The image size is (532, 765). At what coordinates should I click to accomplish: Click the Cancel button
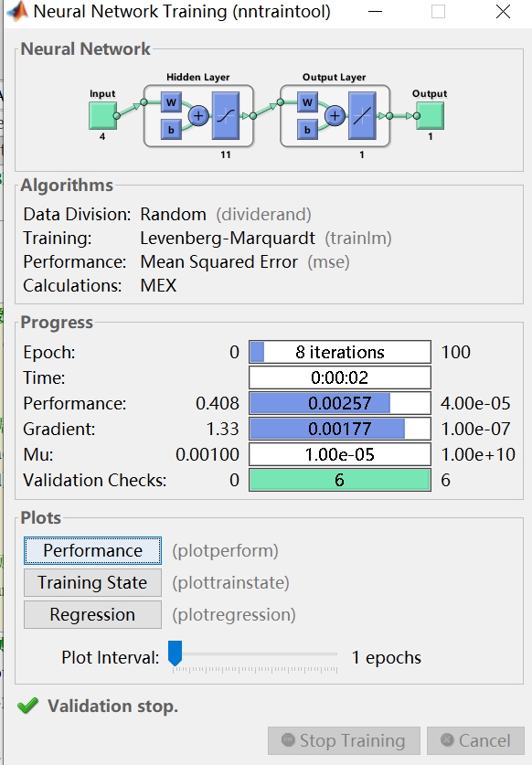[475, 740]
